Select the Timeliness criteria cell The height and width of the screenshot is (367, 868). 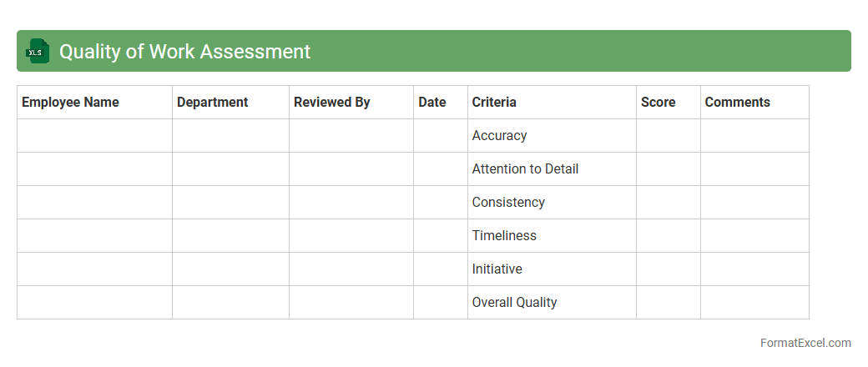tap(504, 236)
